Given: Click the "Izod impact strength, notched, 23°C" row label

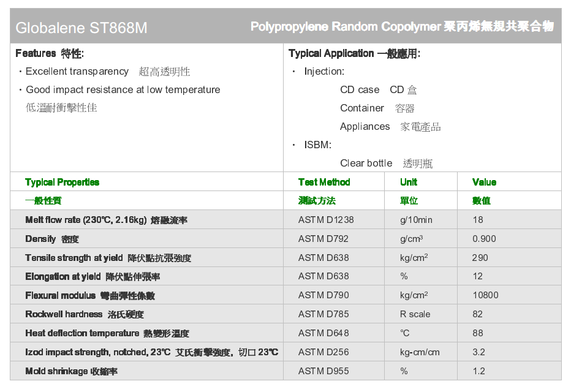Looking at the screenshot, I should tap(97, 352).
